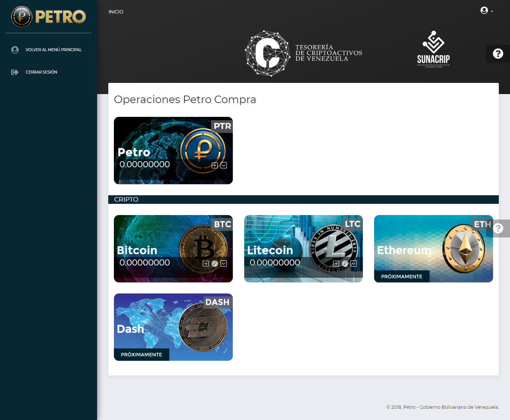Click the PRÓXIMAMENTE label on Dash card

(142, 355)
